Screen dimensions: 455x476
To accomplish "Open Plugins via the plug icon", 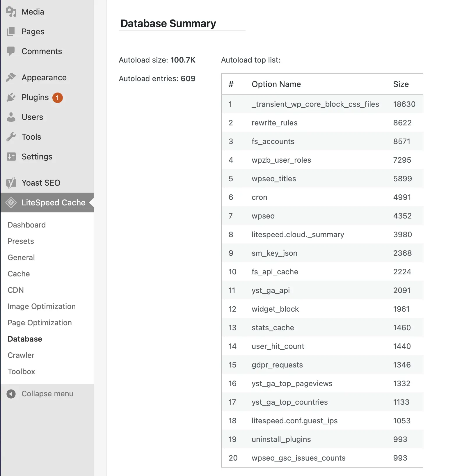I will point(11,97).
